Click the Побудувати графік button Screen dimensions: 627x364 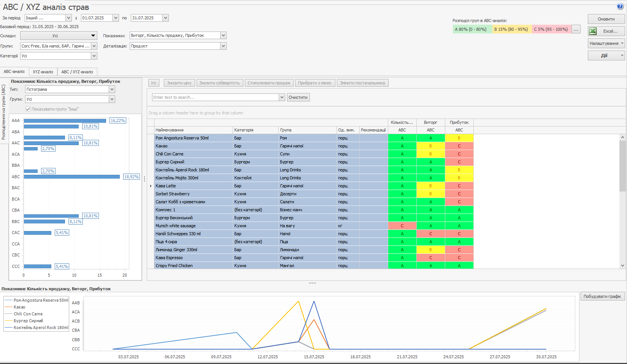tap(602, 296)
